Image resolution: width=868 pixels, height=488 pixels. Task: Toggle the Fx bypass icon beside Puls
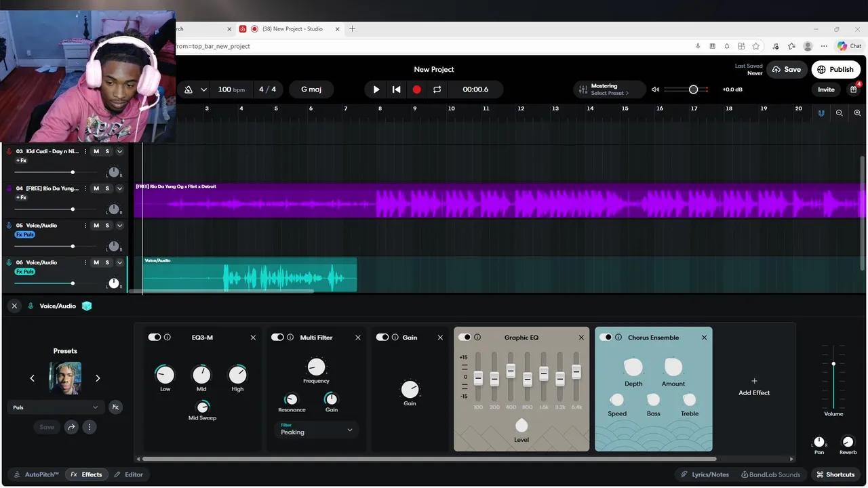point(115,407)
